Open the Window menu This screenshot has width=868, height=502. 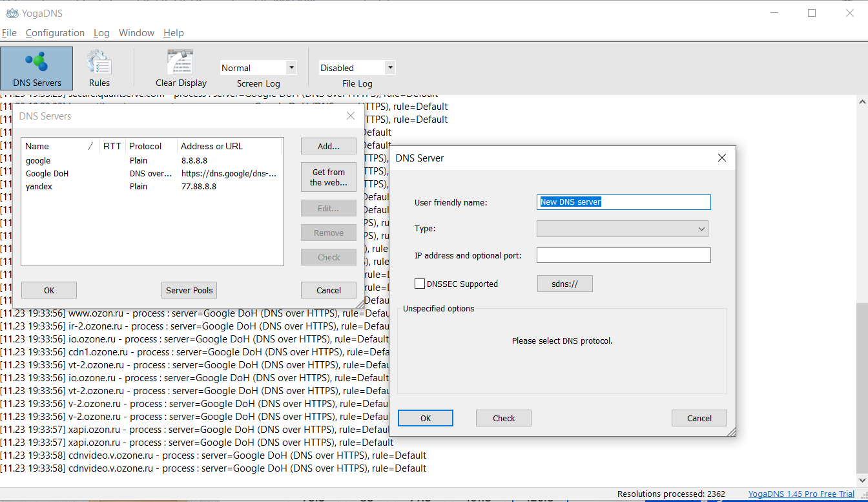[x=136, y=33]
